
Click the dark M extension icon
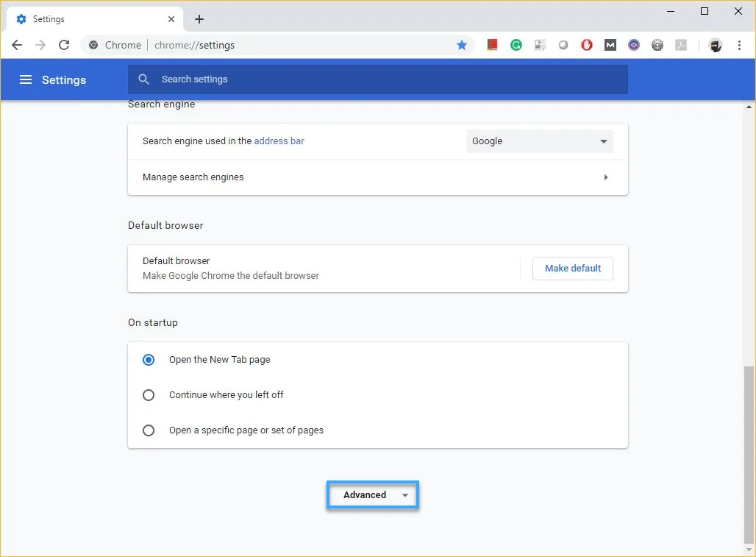[x=610, y=45]
